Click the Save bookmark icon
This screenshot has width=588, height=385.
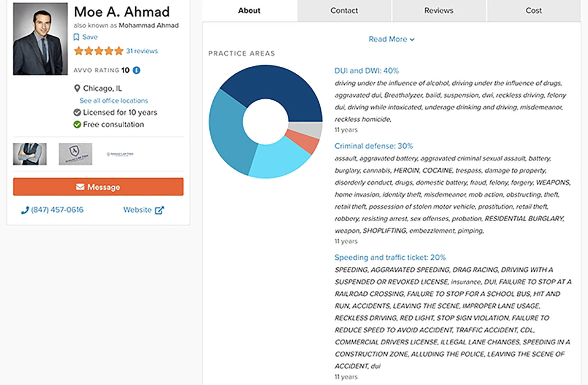76,37
